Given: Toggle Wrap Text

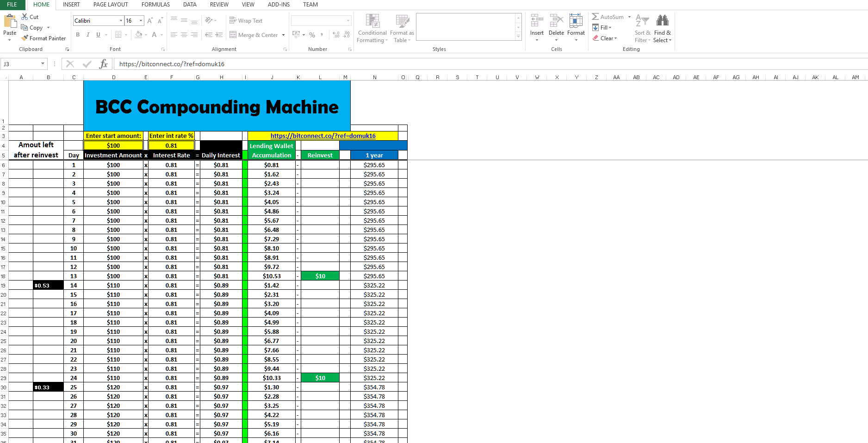Looking at the screenshot, I should click(246, 20).
